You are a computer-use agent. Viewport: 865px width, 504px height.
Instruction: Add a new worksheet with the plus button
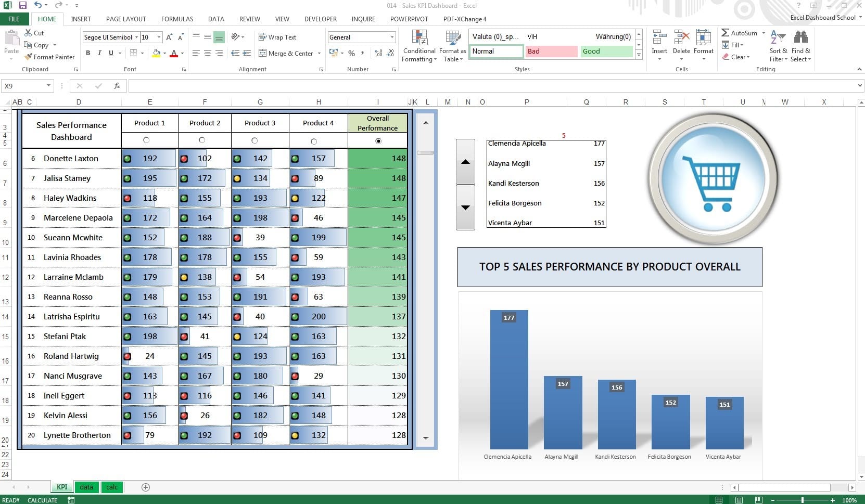[146, 487]
